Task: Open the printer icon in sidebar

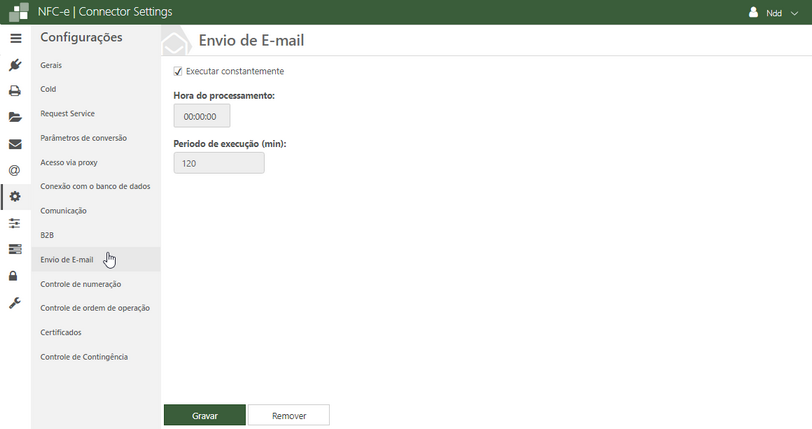Action: 15,91
